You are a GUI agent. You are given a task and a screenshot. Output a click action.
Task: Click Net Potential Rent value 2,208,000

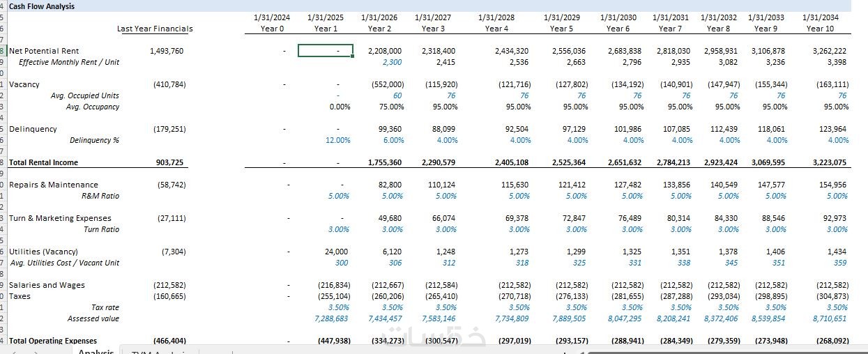385,51
